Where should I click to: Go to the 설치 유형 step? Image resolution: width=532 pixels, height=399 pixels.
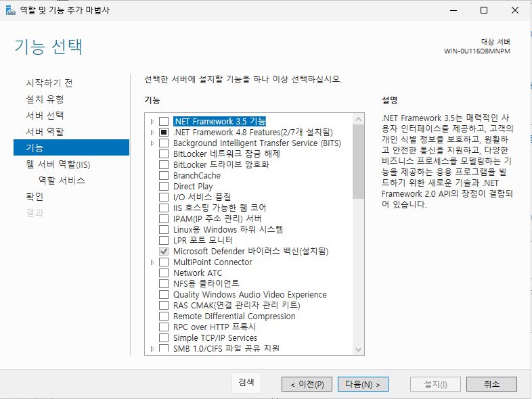tap(45, 99)
